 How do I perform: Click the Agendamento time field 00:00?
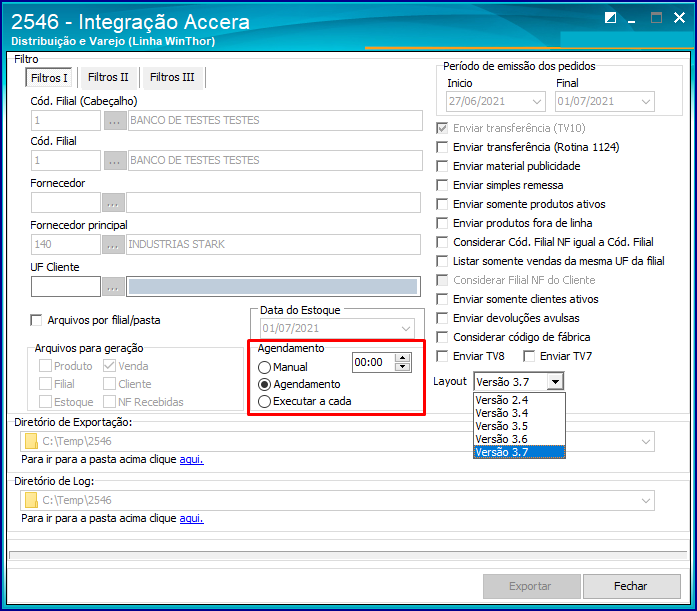pyautogui.click(x=373, y=363)
